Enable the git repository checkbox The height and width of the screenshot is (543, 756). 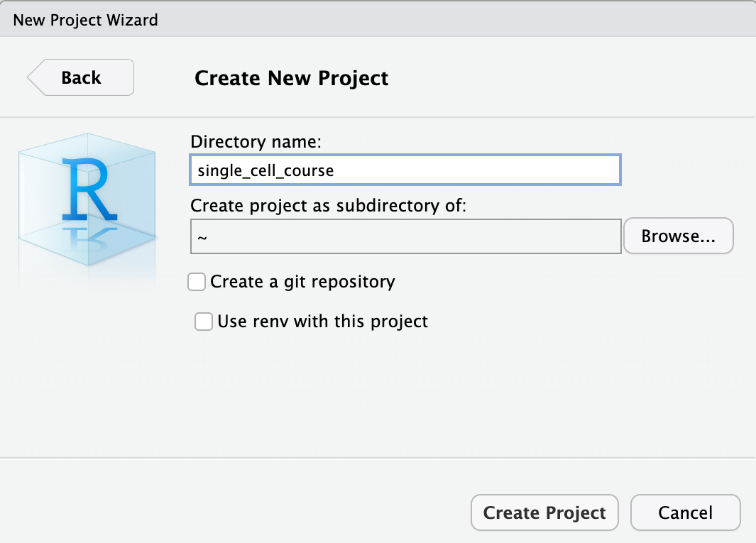[x=197, y=282]
